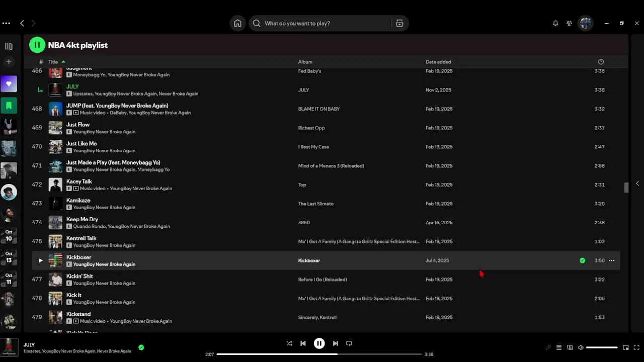Open the Home page icon
Image resolution: width=644 pixels, height=362 pixels.
pos(237,23)
